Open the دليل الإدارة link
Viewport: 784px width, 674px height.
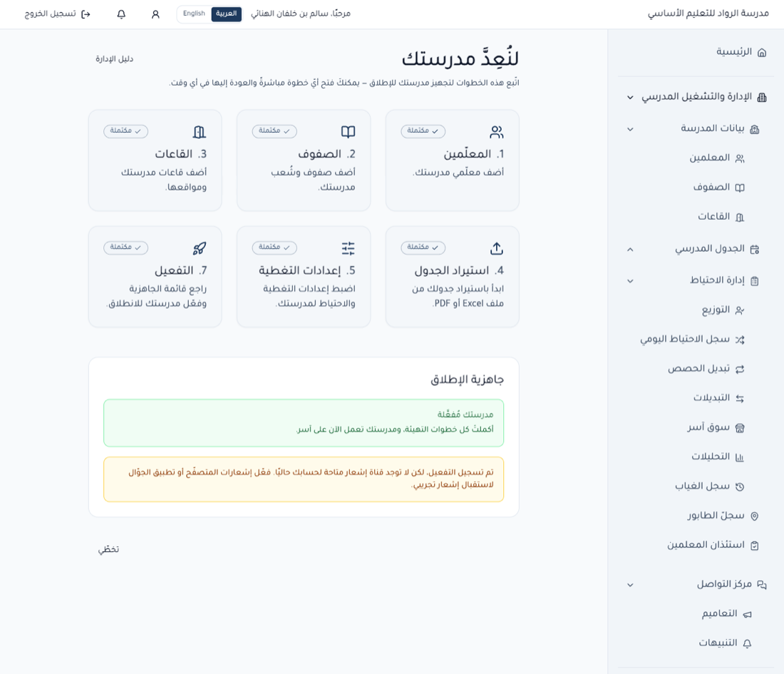click(x=115, y=59)
